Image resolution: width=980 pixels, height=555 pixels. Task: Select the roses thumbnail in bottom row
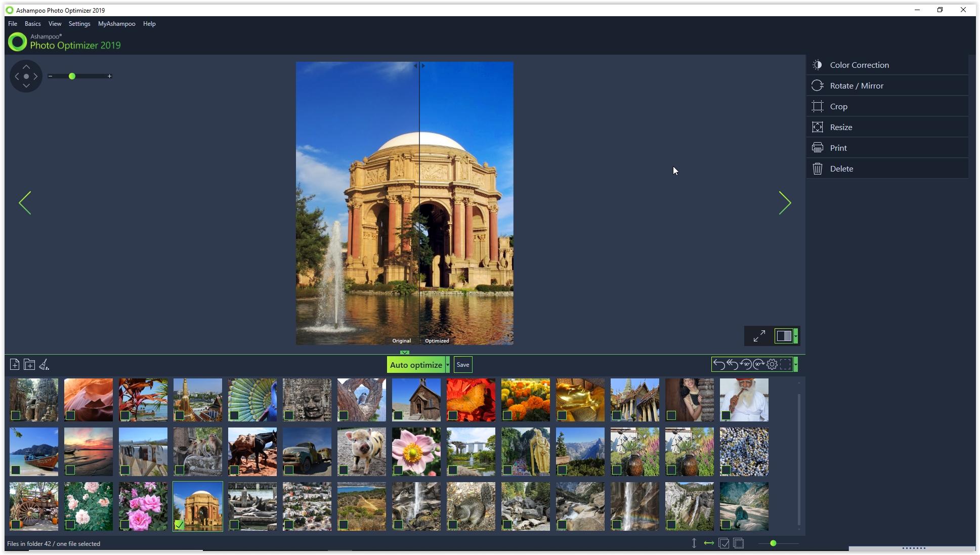tap(143, 505)
